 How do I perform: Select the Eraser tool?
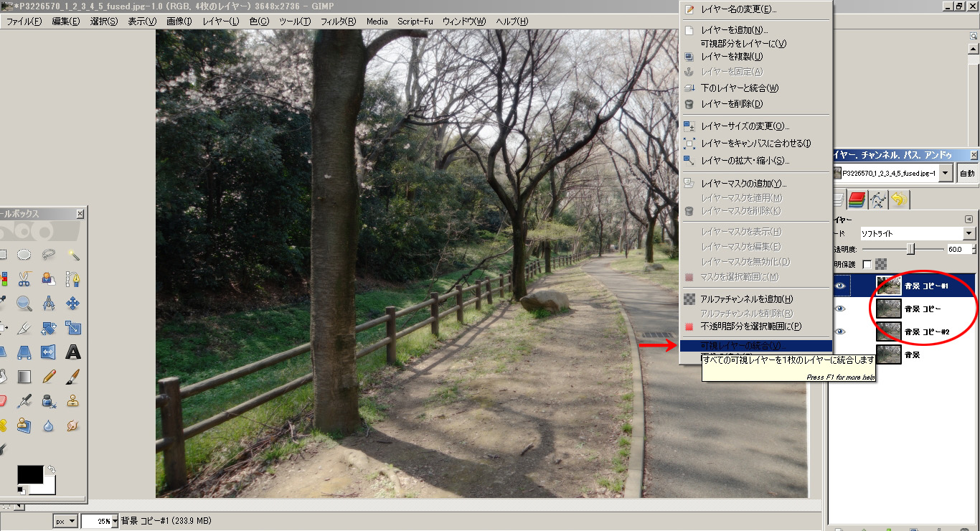point(4,400)
